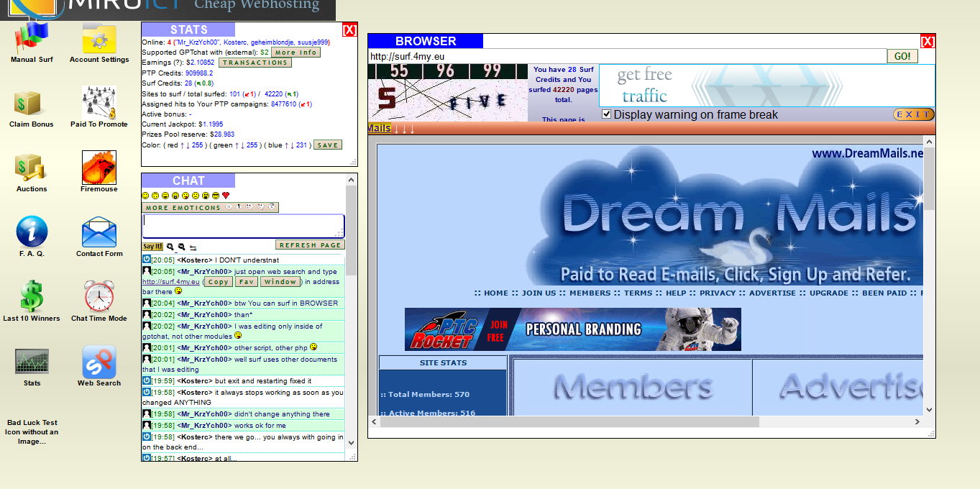980x489 pixels.
Task: Increase the red color value arrow
Action: 181,145
